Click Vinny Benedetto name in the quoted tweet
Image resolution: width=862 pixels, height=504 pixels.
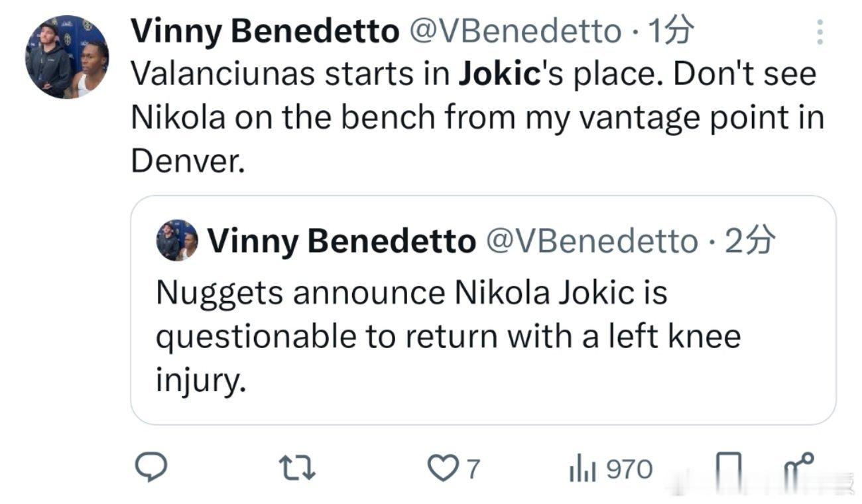(342, 243)
